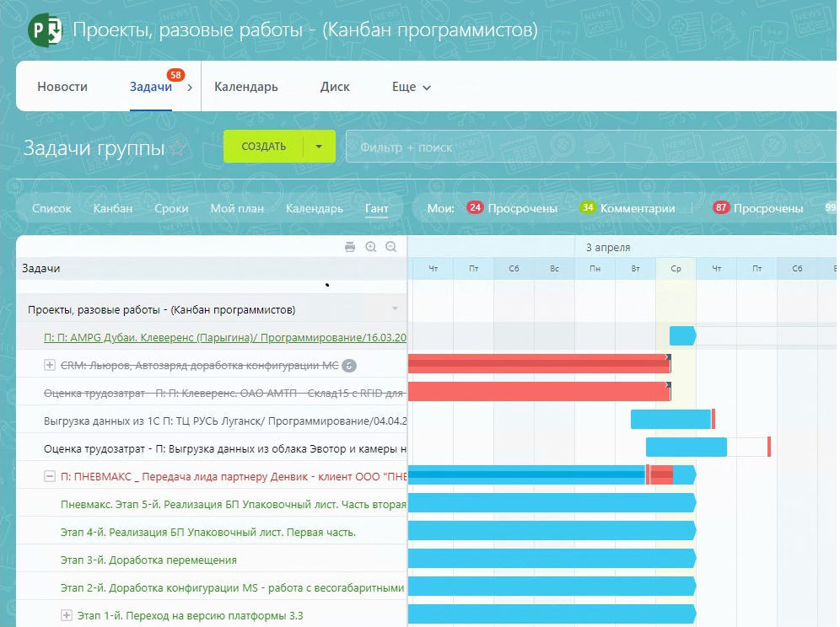This screenshot has width=840, height=627.
Task: Select AMPG Дубаи blue Gantt bar
Action: (682, 335)
